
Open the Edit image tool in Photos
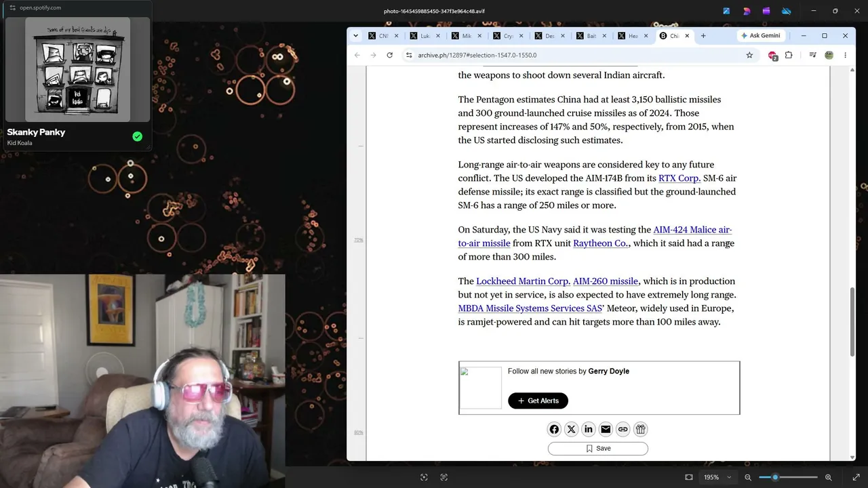(726, 11)
